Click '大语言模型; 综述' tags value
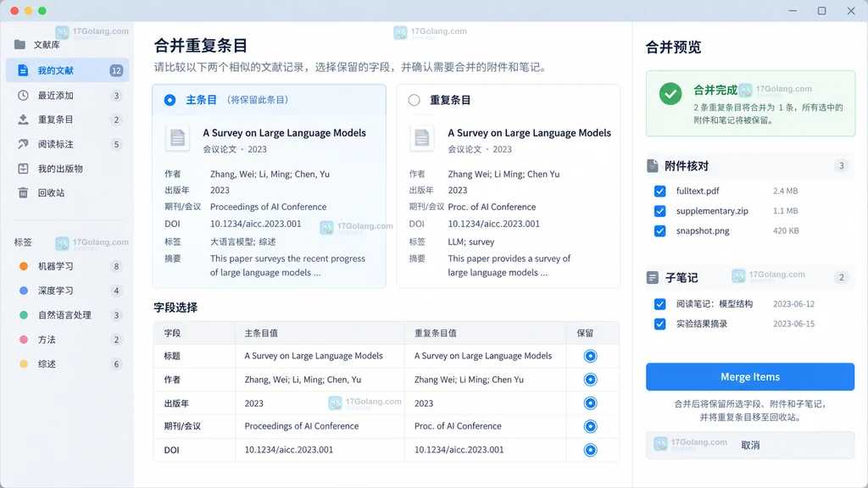 coord(242,241)
